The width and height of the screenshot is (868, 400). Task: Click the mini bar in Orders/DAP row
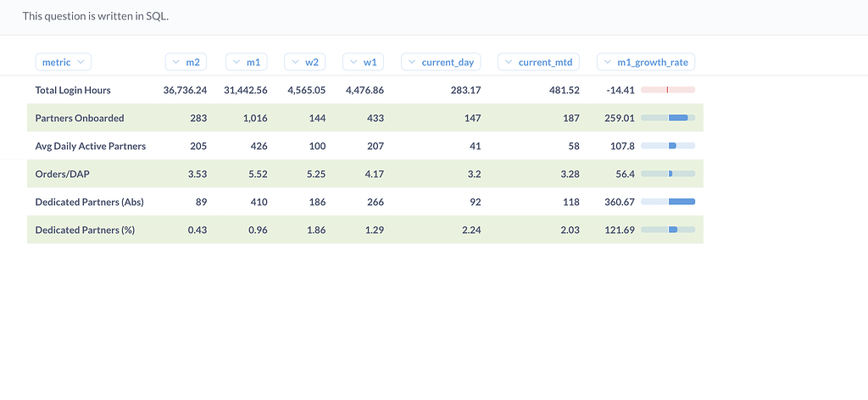coord(668,174)
